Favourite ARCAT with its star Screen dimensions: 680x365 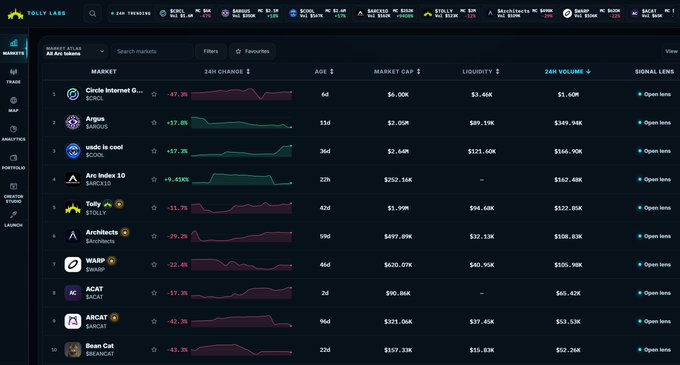[x=154, y=321]
